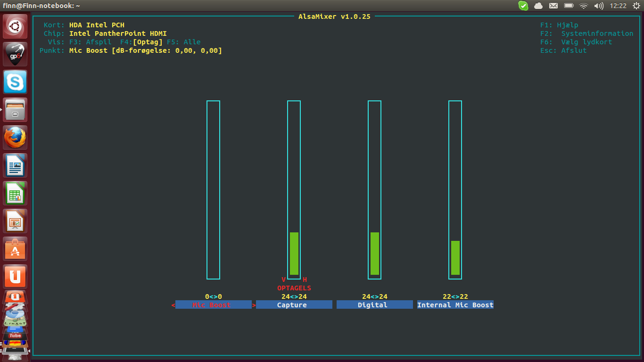Viewport: 644px width, 362px height.
Task: Open LibreOffice Impress from launcher
Action: pos(15,221)
